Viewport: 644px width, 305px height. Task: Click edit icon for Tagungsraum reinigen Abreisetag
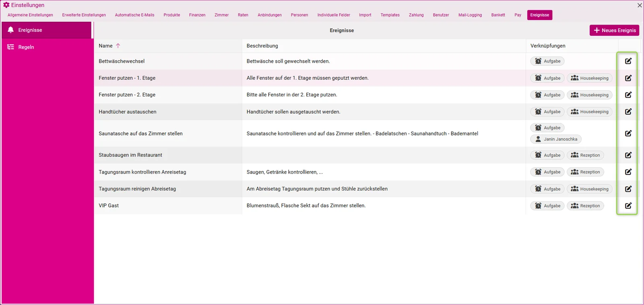[628, 189]
